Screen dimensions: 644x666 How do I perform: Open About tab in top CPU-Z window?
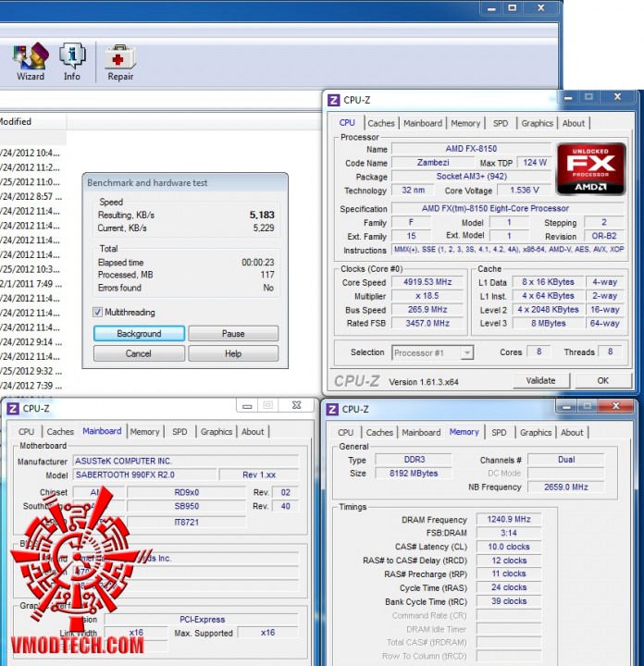click(x=574, y=123)
